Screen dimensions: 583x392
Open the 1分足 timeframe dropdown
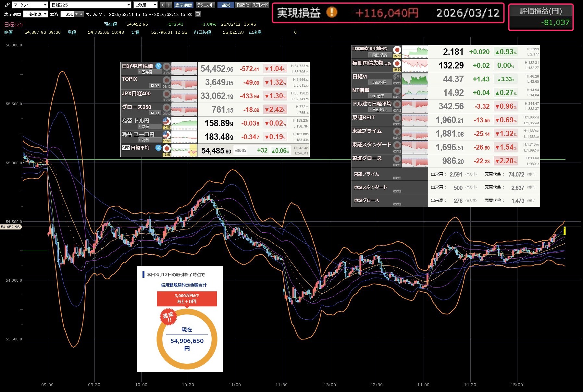[145, 5]
